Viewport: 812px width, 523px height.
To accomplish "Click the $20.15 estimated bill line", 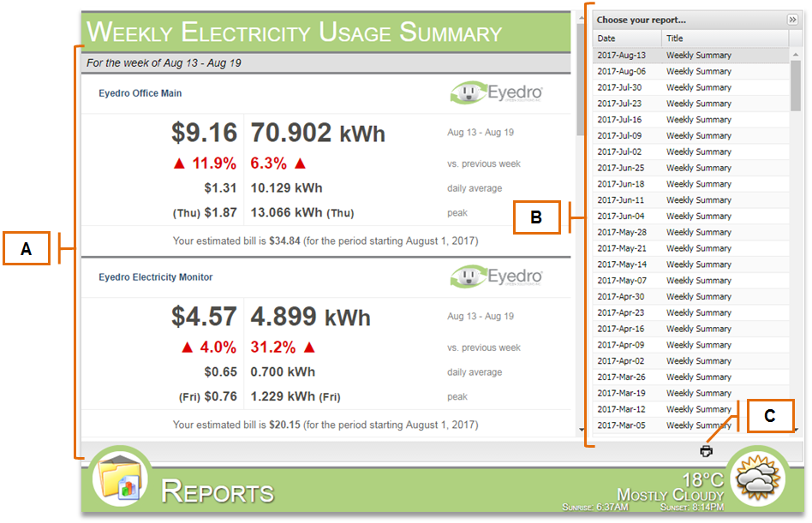I will (x=325, y=425).
